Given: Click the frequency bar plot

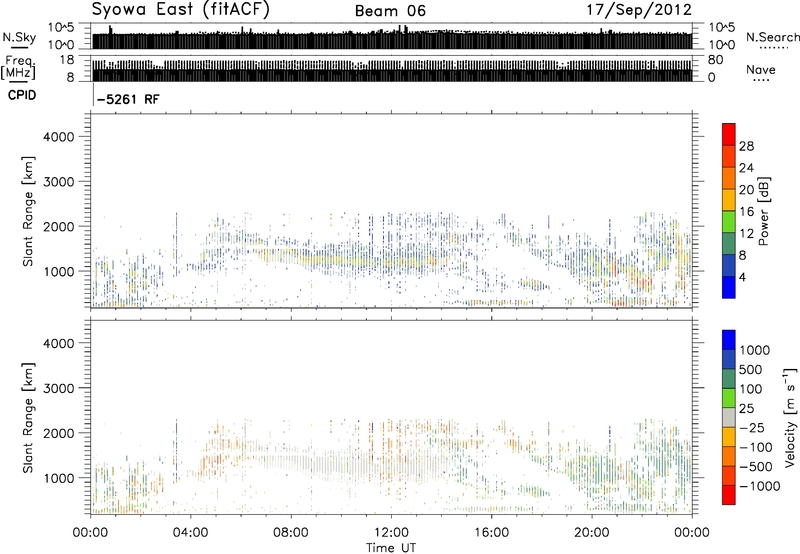Looking at the screenshot, I should point(392,69).
